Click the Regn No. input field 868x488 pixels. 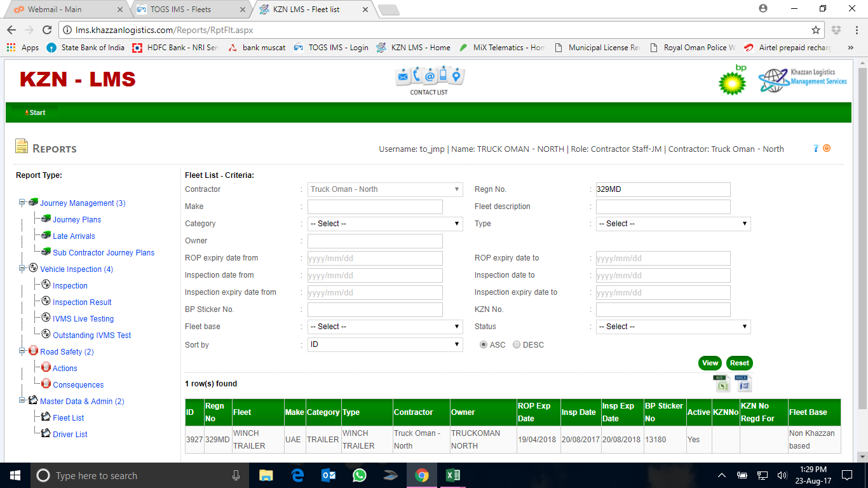pyautogui.click(x=663, y=189)
